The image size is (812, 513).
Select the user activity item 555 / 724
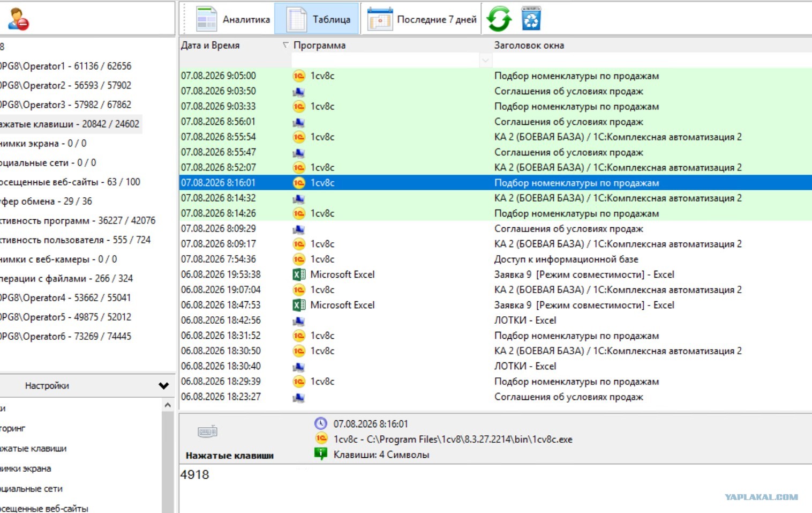pyautogui.click(x=75, y=240)
